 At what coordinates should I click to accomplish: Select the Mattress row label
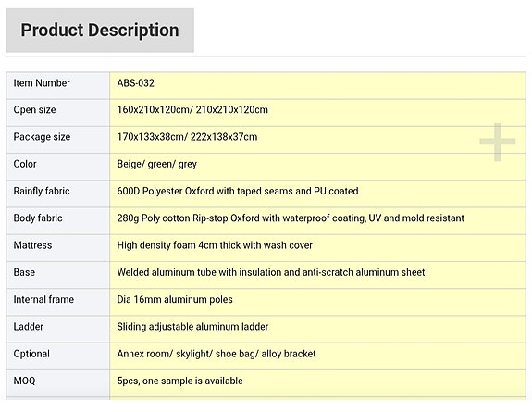tap(32, 245)
